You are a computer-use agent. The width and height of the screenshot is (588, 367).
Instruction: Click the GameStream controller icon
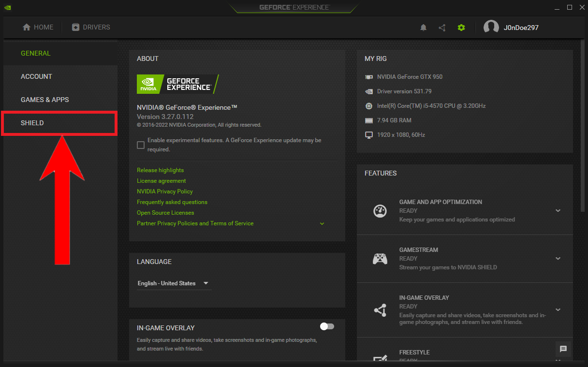[380, 259]
